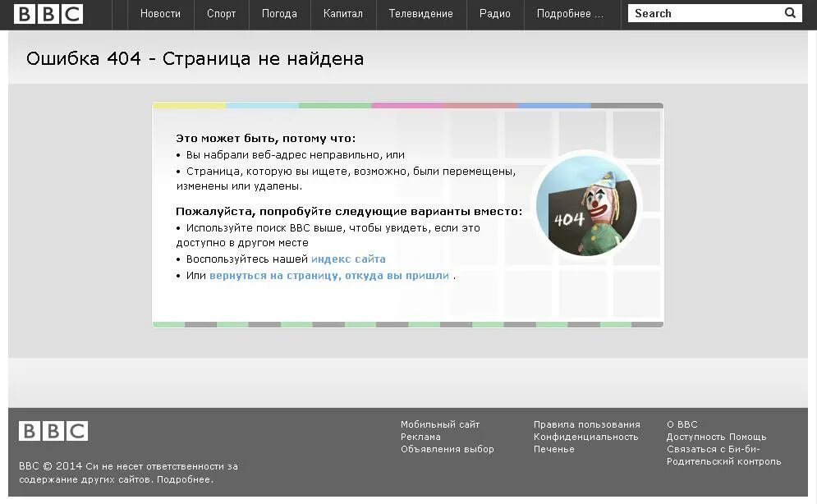Click the line Вы набрали веб-адрес неправильно, или

pyautogui.click(x=295, y=155)
